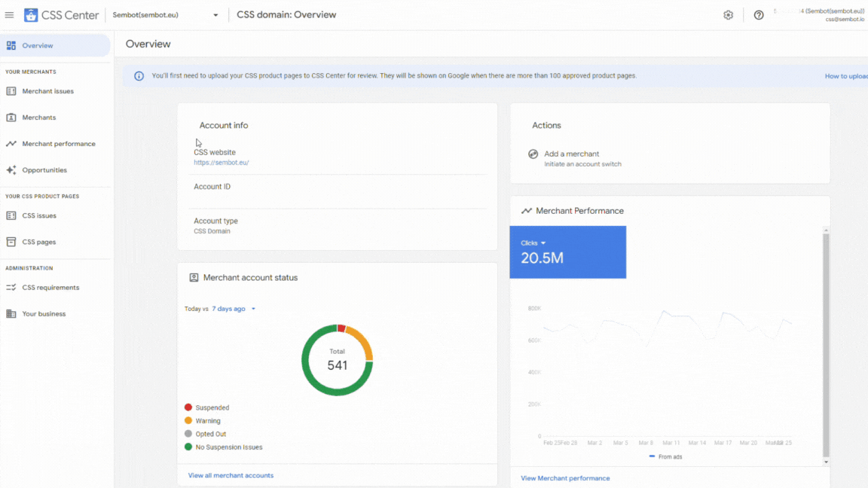Click the scrollbar down arrow
This screenshot has height=488, width=868.
tap(826, 462)
